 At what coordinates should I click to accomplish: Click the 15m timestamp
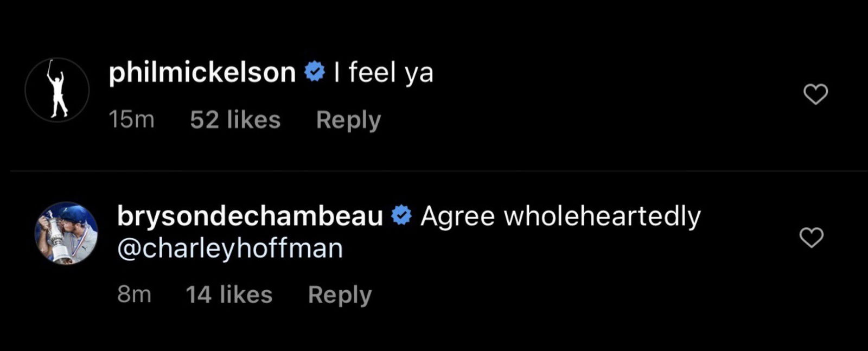tap(131, 120)
